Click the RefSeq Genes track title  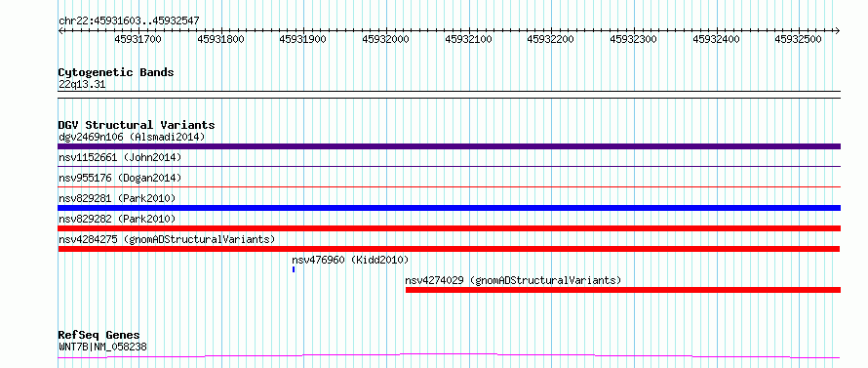pyautogui.click(x=99, y=336)
